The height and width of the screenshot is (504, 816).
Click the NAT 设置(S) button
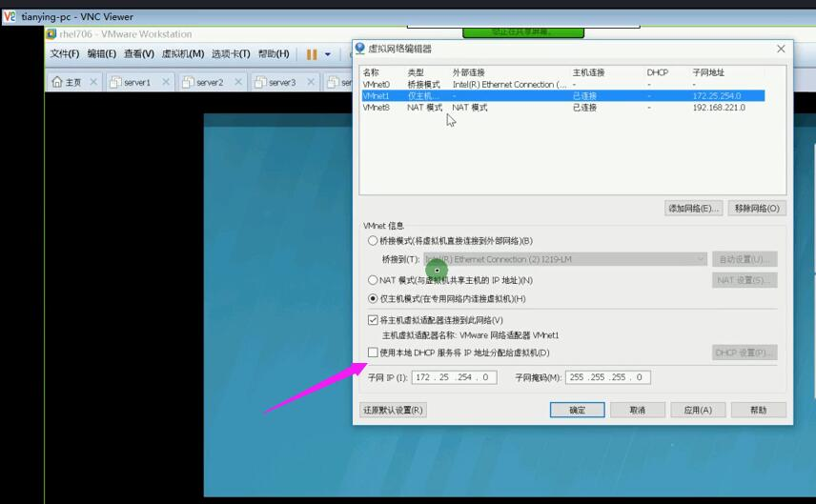[x=745, y=280]
